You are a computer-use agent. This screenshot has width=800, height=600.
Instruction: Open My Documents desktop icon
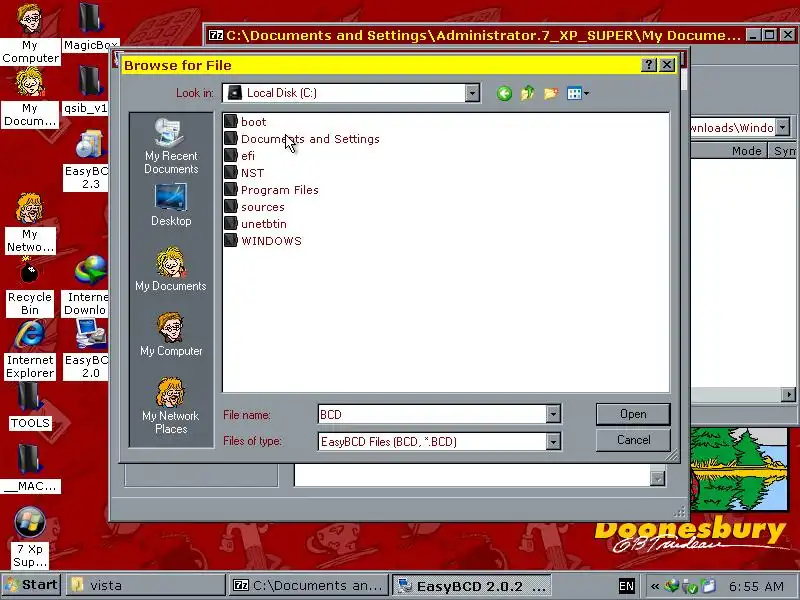[30, 98]
